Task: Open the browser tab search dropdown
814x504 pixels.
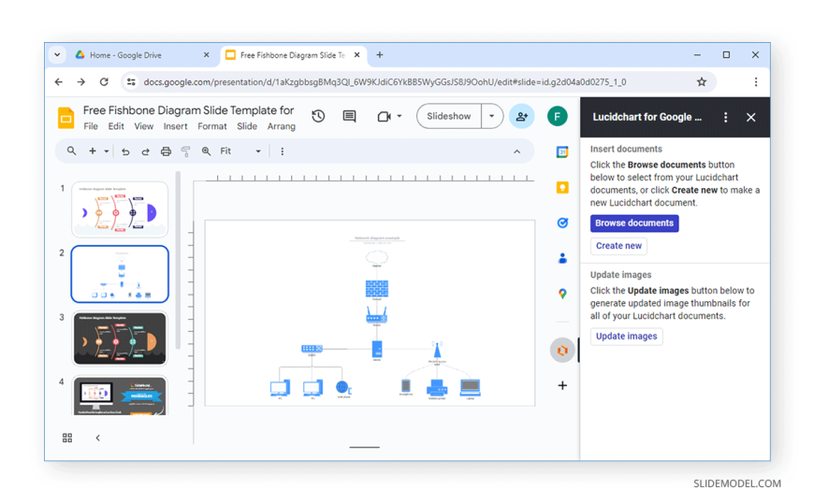Action: tap(57, 55)
